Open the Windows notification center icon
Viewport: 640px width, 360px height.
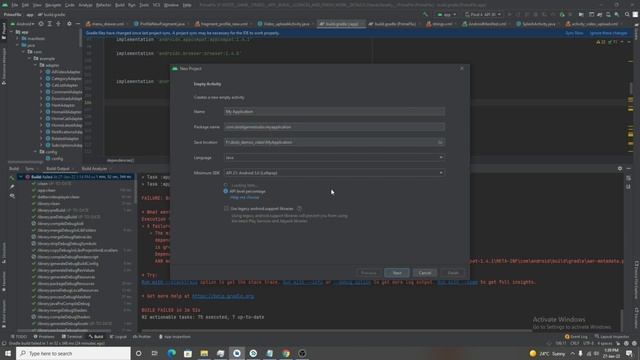click(629, 353)
